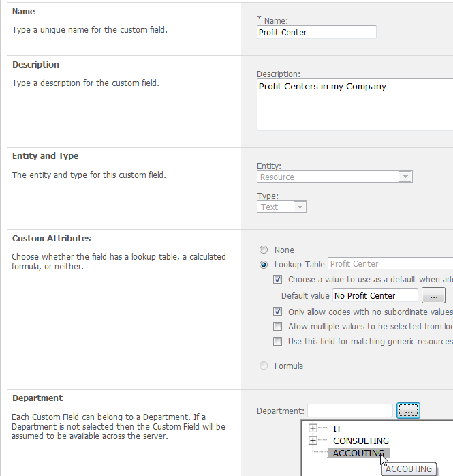Click the Name text field
Viewport: 453px width, 476px height.
coord(317,32)
